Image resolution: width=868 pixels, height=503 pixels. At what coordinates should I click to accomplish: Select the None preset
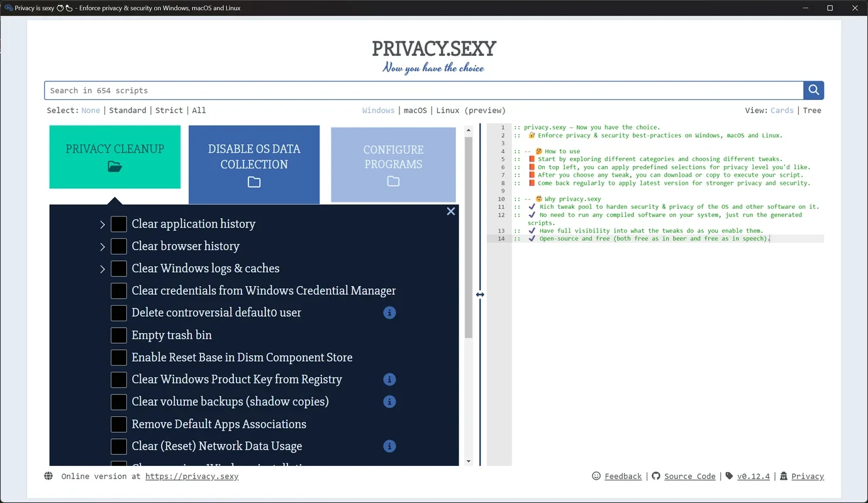click(91, 110)
